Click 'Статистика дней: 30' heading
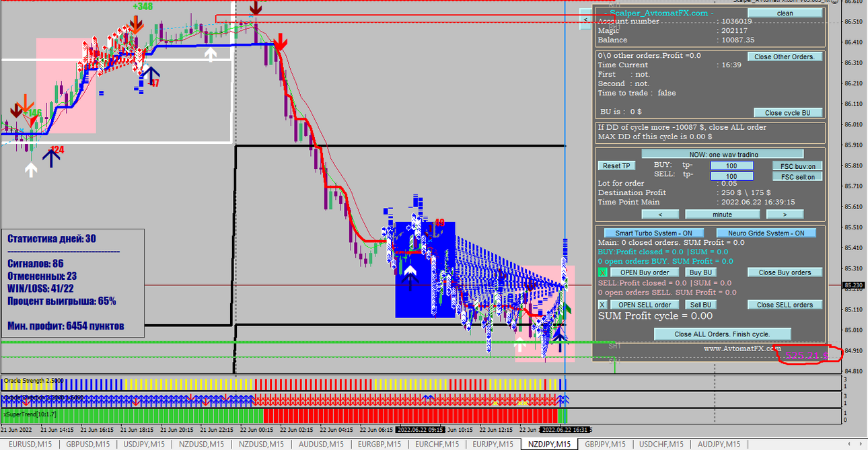 click(53, 239)
